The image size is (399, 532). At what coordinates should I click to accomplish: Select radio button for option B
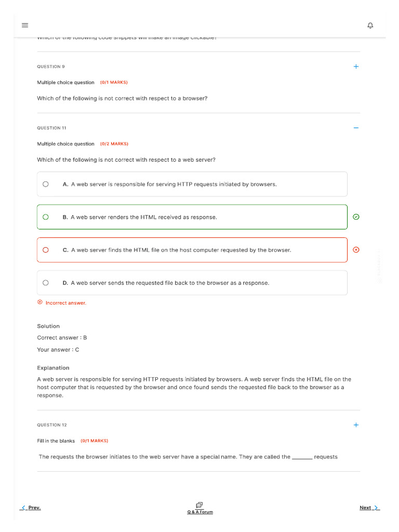(x=46, y=217)
